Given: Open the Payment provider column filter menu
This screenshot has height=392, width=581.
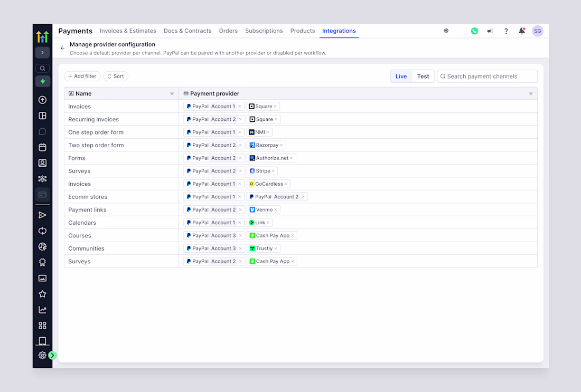Looking at the screenshot, I should [531, 94].
